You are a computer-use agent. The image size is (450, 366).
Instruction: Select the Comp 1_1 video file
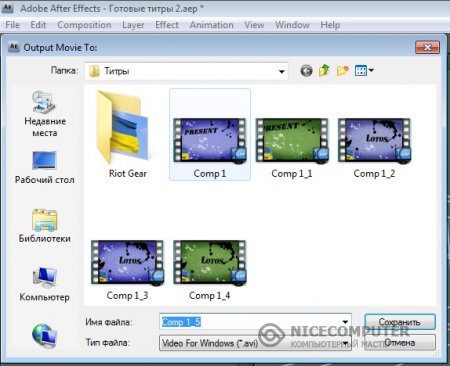point(292,148)
